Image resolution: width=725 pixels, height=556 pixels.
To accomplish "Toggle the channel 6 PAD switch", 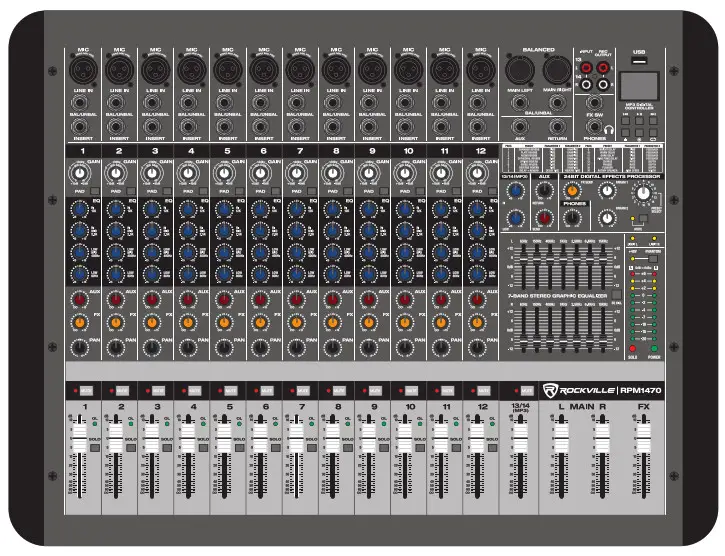I will coord(276,191).
